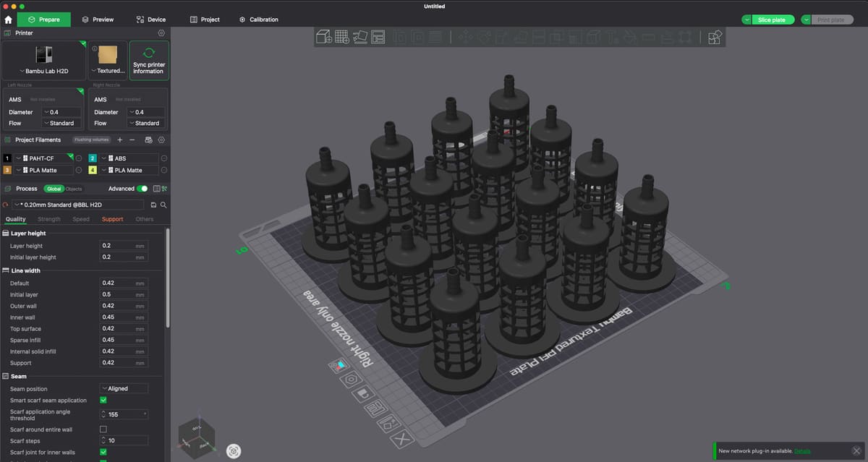
Task: Click the plate filament color sequence icon
Action: click(339, 365)
